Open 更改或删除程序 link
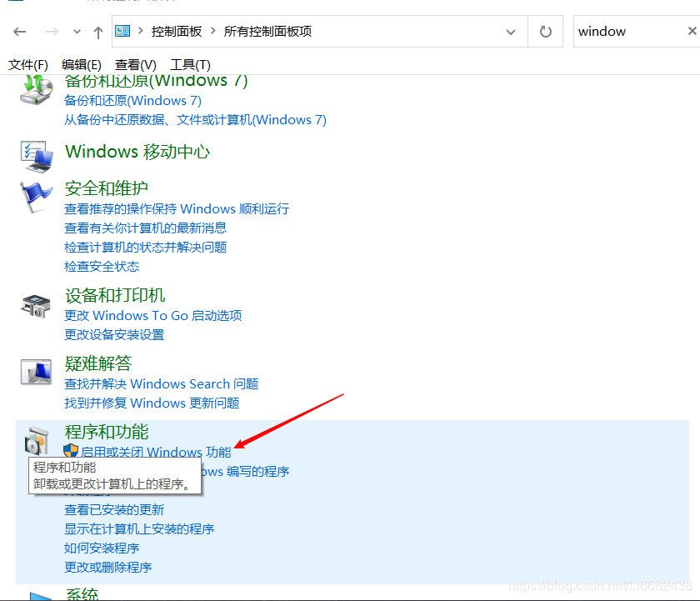 coord(108,568)
